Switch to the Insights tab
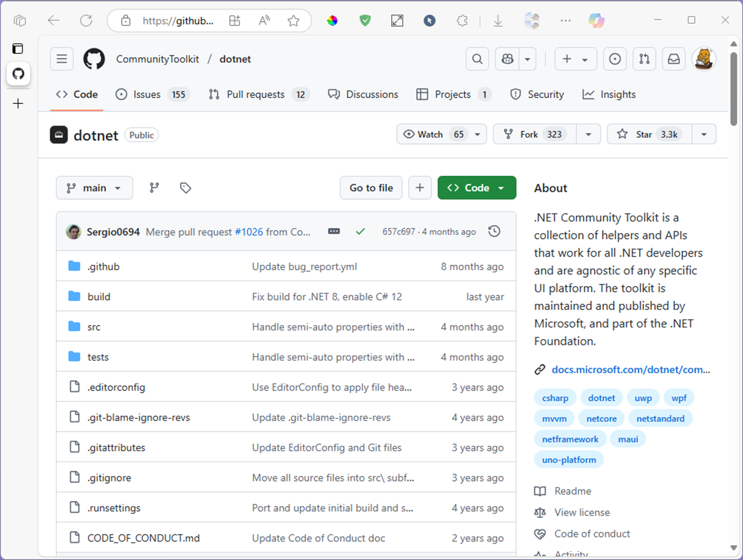 (609, 95)
